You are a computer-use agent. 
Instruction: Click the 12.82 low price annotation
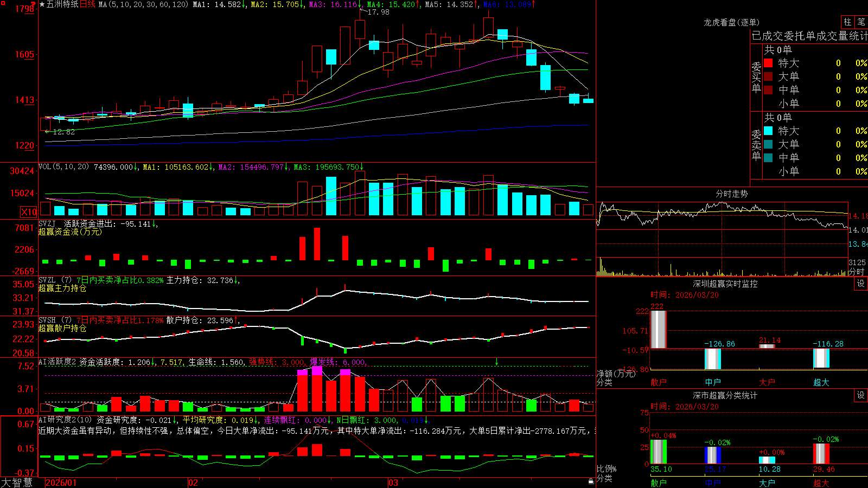click(64, 132)
